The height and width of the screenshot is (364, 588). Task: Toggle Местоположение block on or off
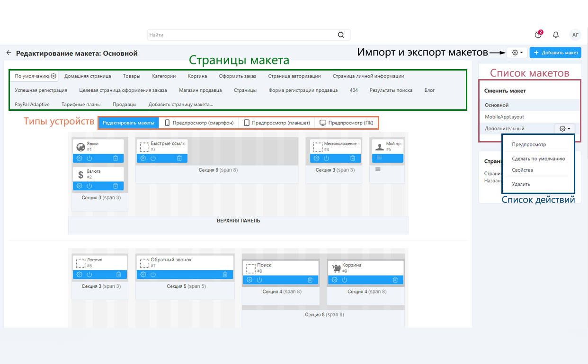click(x=327, y=158)
